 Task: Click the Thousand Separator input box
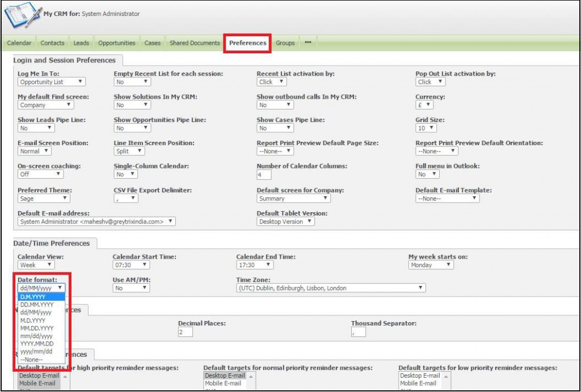click(x=358, y=332)
